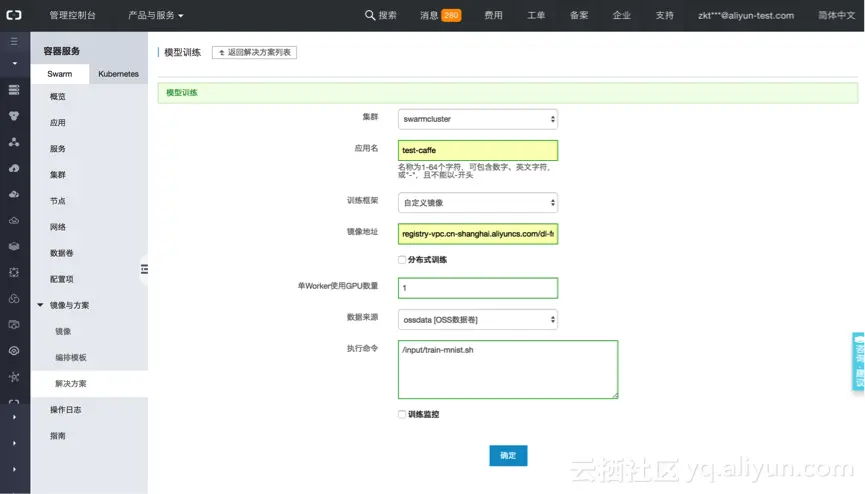Viewport: 865px width, 494px height.
Task: Open the 支持 top menu
Action: pyautogui.click(x=664, y=15)
